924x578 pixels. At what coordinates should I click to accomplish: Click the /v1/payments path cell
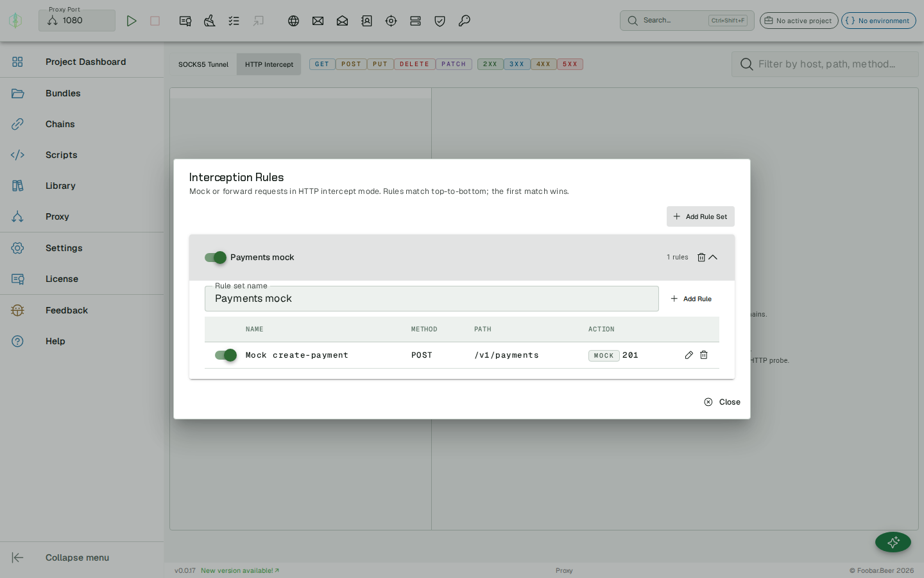[506, 355]
